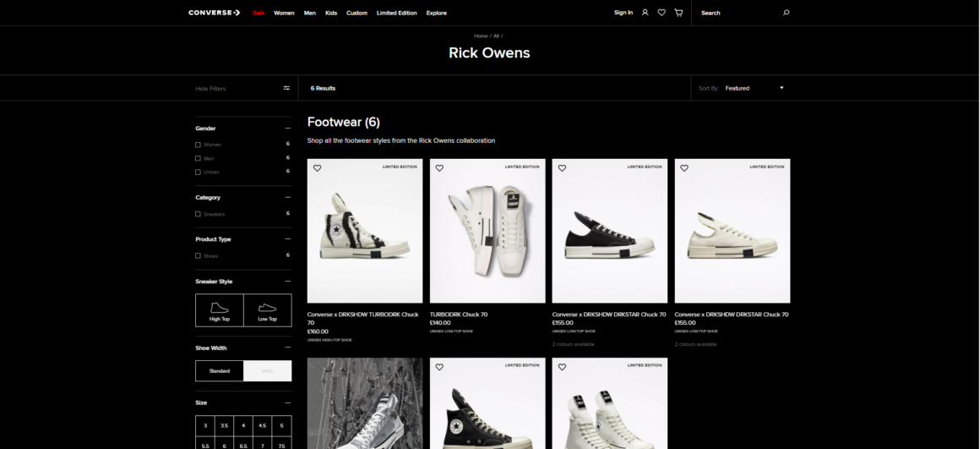Click the search magnifier icon
Image resolution: width=980 pixels, height=449 pixels.
(x=787, y=13)
